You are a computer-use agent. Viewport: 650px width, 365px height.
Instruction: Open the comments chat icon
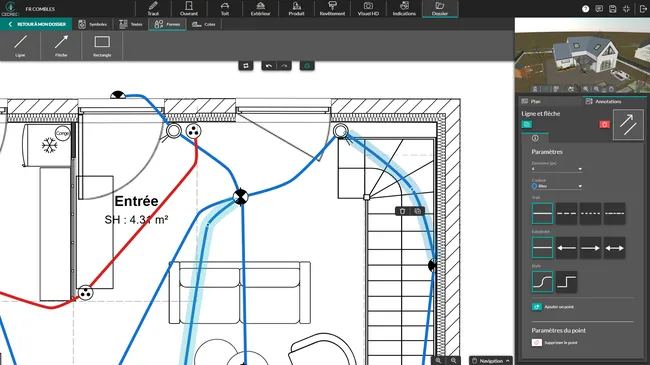[x=599, y=9]
